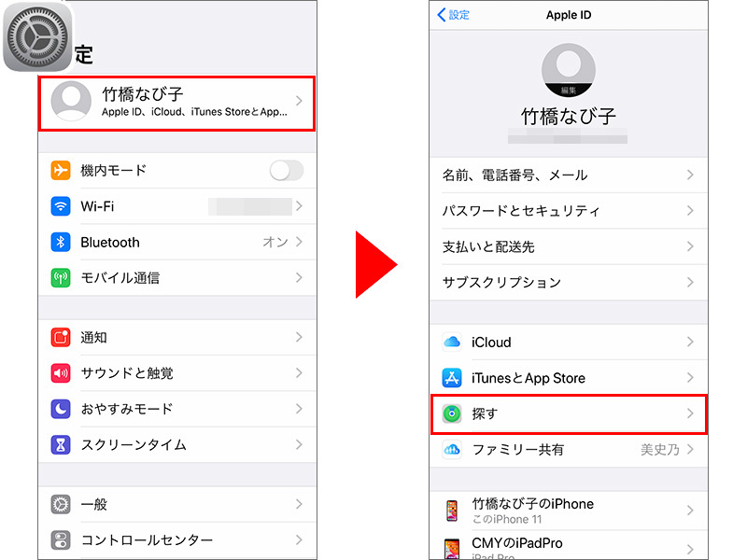Go back using 設定 button
This screenshot has height=560, width=747.
453,15
